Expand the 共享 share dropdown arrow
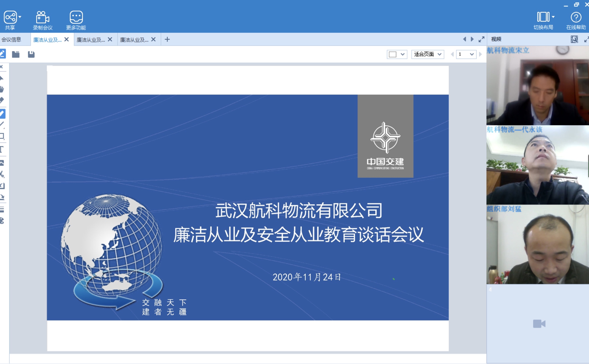The image size is (589, 364). coord(20,17)
